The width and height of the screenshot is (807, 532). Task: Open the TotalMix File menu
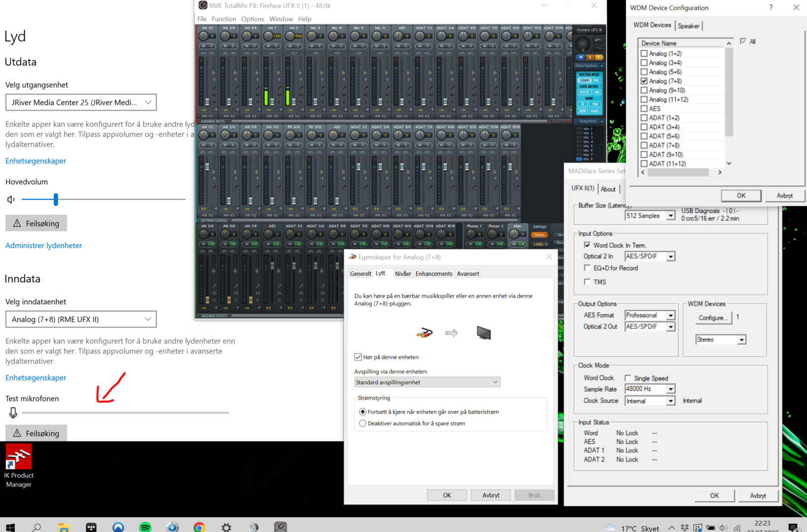click(202, 19)
